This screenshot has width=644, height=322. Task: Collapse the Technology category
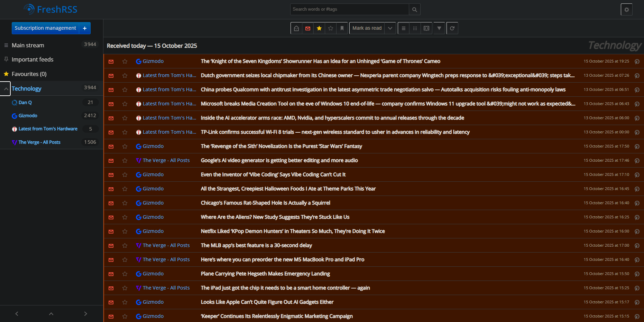point(6,89)
